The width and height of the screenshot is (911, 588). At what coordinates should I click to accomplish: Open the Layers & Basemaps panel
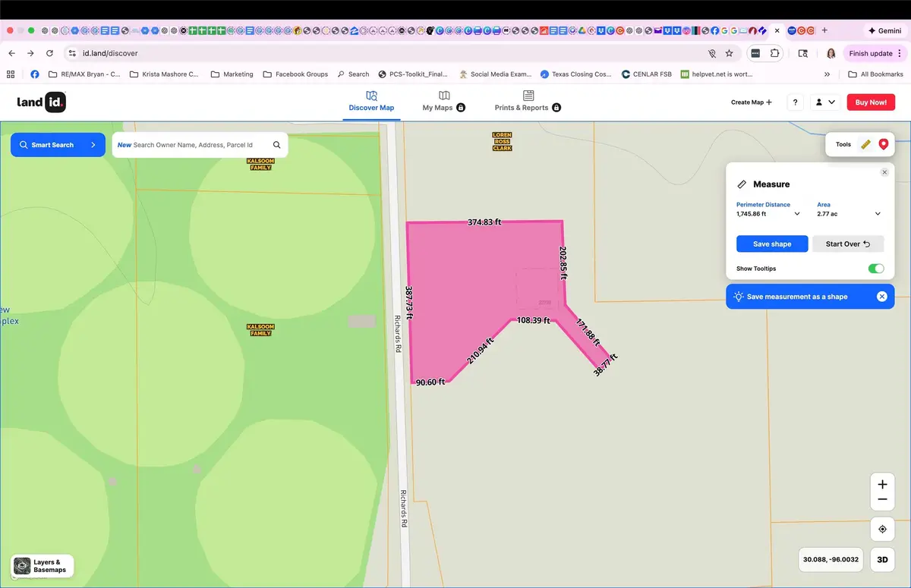(42, 565)
